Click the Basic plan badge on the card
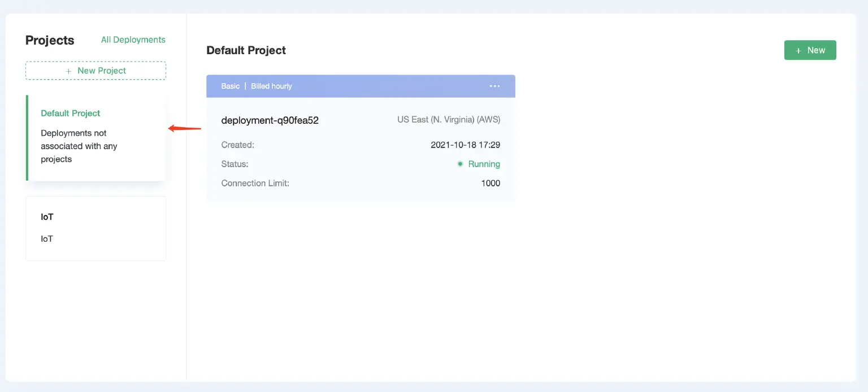 (x=230, y=86)
